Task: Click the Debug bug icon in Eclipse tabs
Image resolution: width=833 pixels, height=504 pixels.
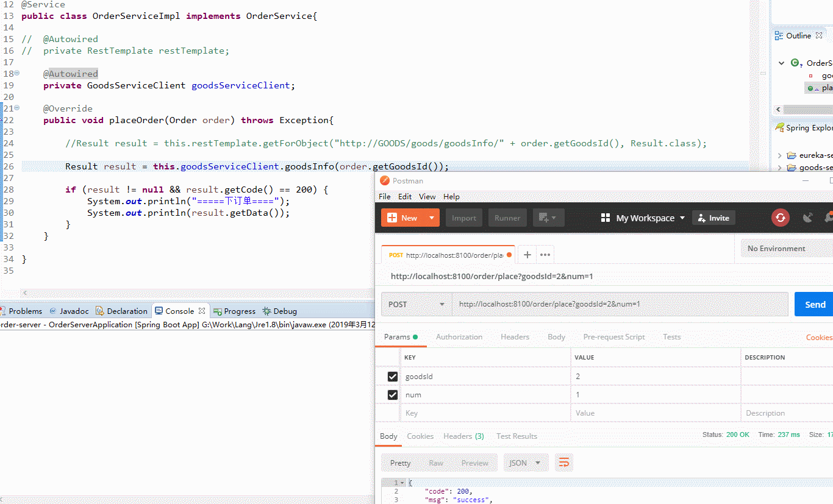Action: coord(266,311)
